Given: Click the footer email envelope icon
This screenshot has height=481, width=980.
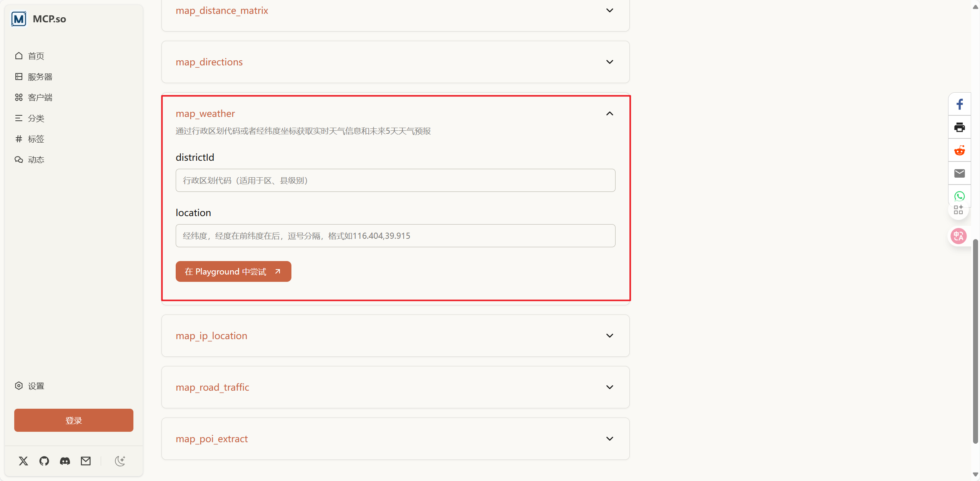Looking at the screenshot, I should coord(86,461).
